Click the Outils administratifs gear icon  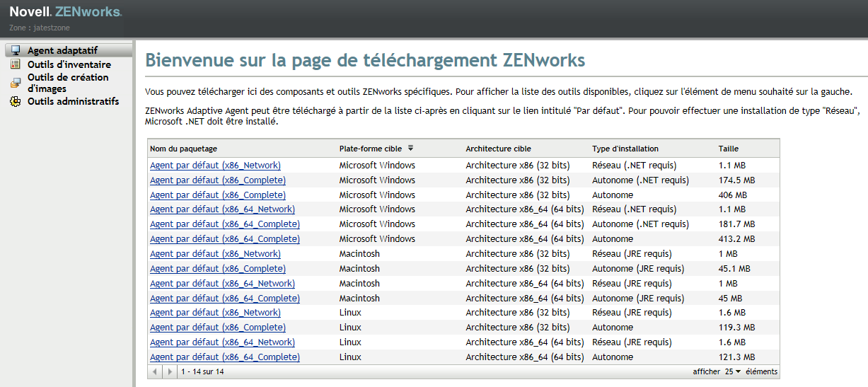(x=16, y=102)
